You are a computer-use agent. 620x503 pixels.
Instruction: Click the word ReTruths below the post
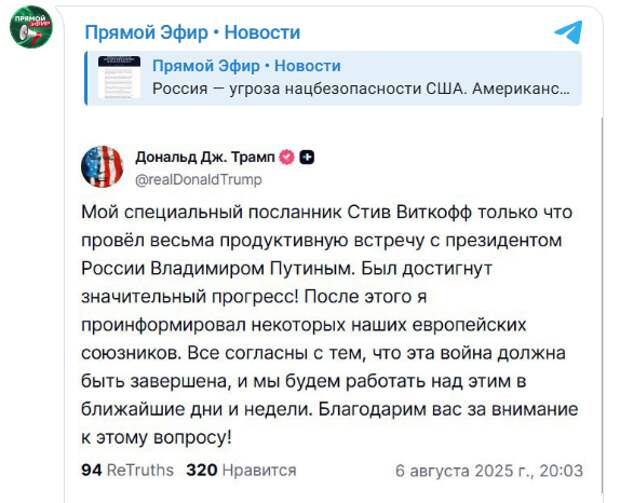coord(142,470)
